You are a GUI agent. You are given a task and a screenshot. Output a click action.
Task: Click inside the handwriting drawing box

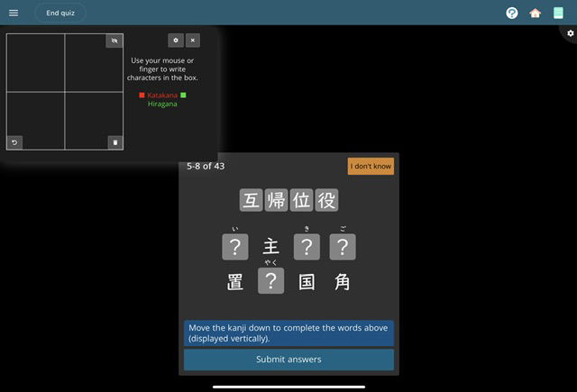(x=65, y=92)
